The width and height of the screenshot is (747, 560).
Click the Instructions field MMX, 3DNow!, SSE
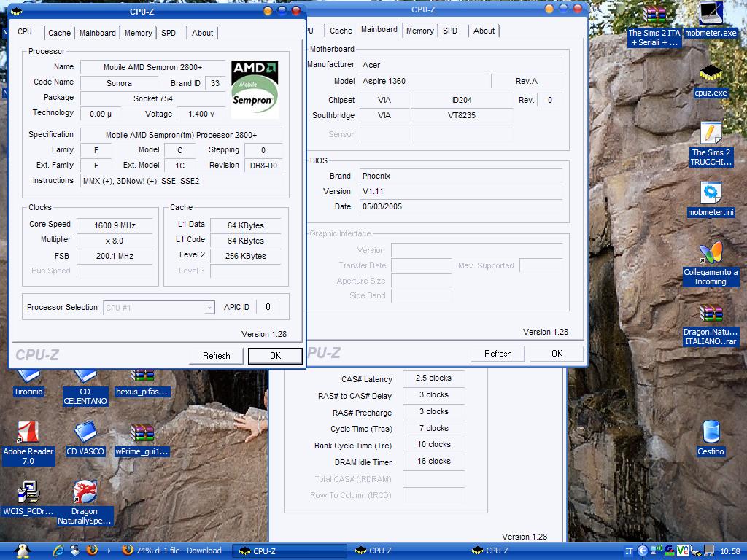pyautogui.click(x=182, y=181)
